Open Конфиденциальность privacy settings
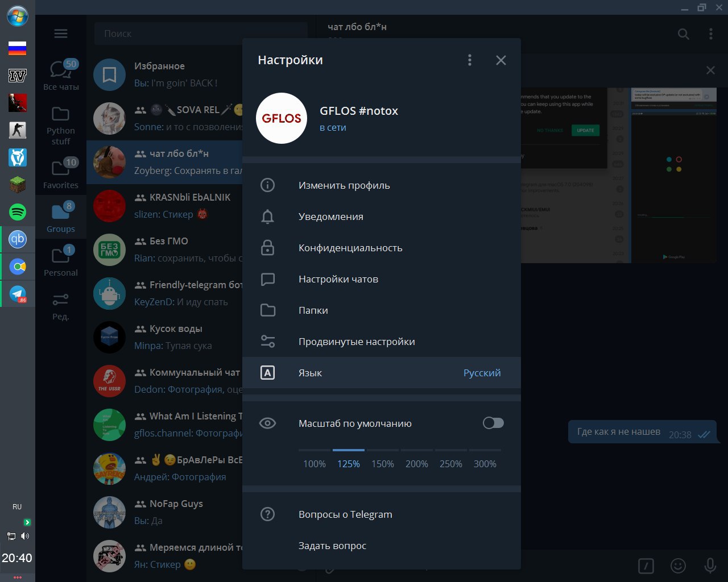 382,248
